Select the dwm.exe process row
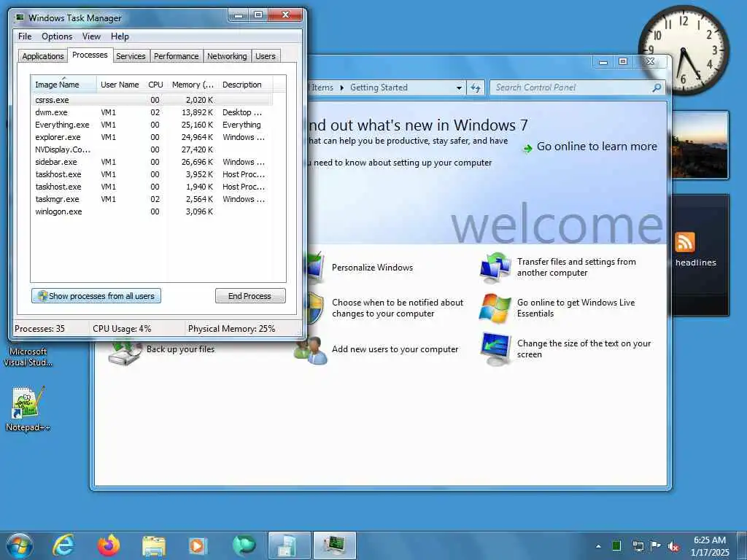 tap(152, 112)
